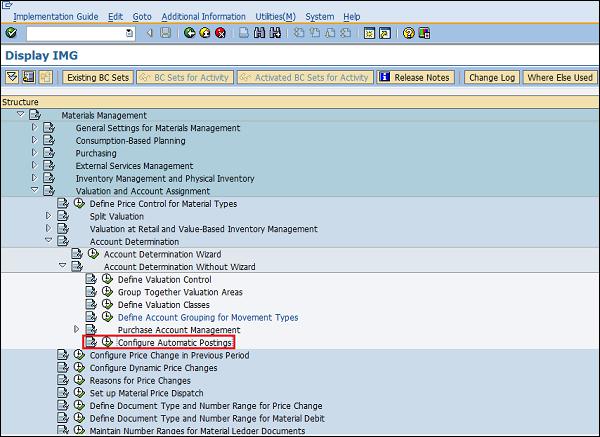Open documentation icon for Define Valuation Classes
Image resolution: width=600 pixels, height=437 pixels.
[92, 305]
